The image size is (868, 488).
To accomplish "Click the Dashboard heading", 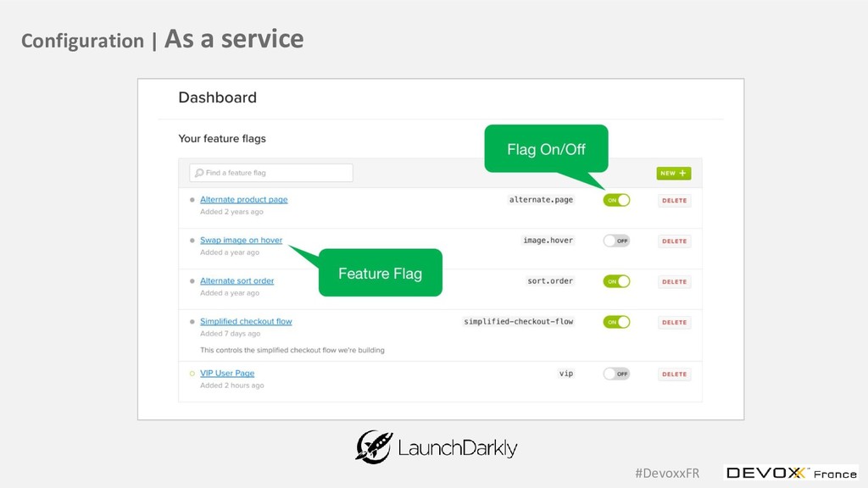I will click(218, 98).
